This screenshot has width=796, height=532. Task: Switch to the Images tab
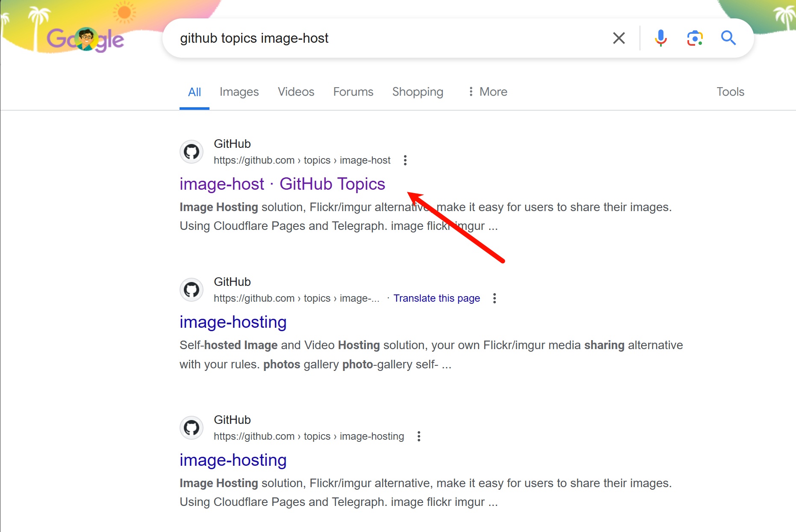coord(239,92)
